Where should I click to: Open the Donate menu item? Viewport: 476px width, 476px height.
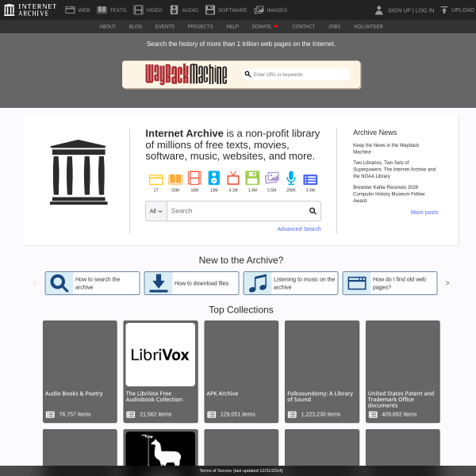265,26
